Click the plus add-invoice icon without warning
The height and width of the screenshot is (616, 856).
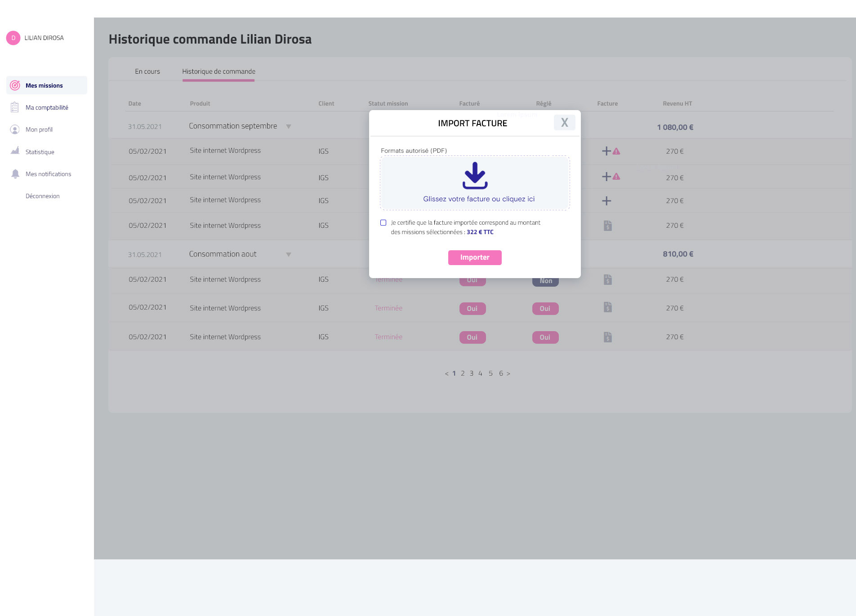click(606, 201)
